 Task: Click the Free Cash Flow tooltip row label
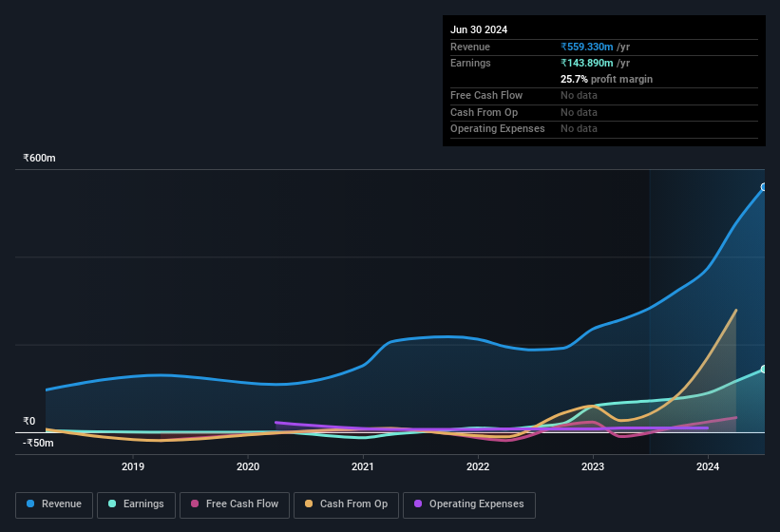tap(486, 95)
